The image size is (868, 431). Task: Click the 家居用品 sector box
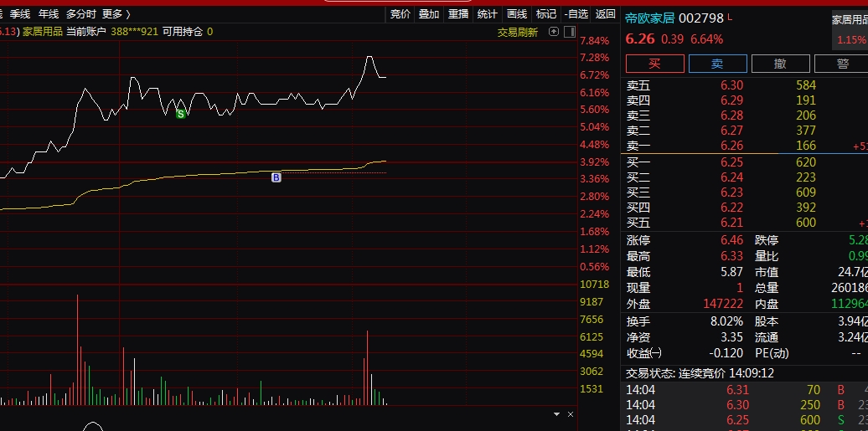pos(850,30)
